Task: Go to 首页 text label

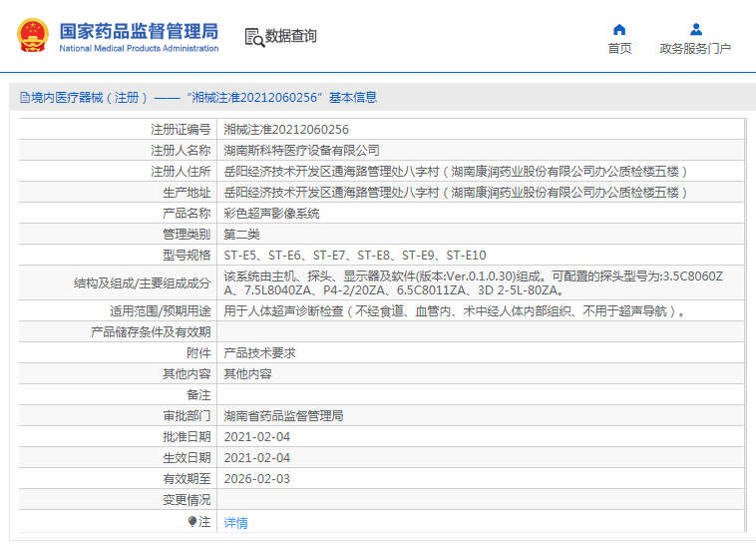Action: (619, 49)
